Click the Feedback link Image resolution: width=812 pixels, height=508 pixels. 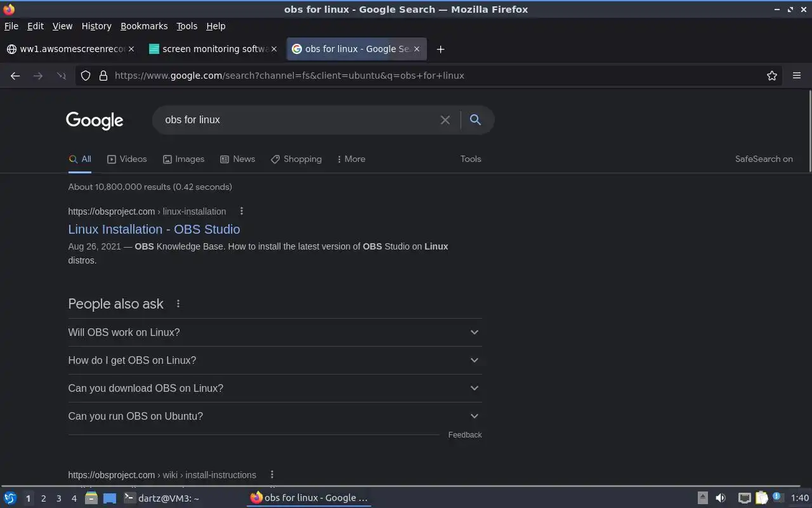(x=465, y=435)
